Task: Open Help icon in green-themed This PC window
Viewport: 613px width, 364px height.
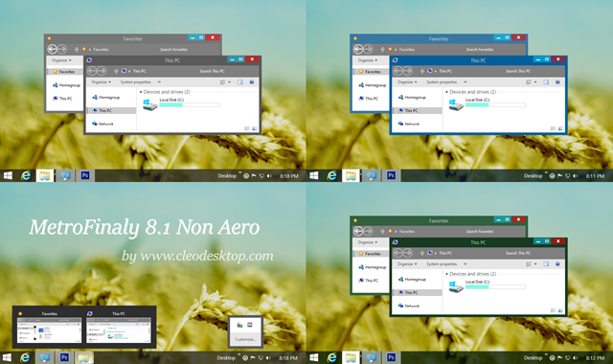Action: coord(557,264)
